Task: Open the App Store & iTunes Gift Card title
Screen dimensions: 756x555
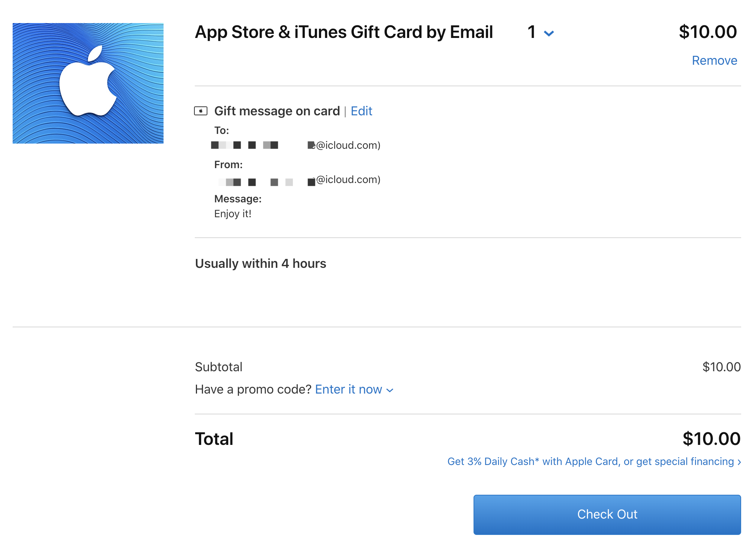Action: (344, 32)
